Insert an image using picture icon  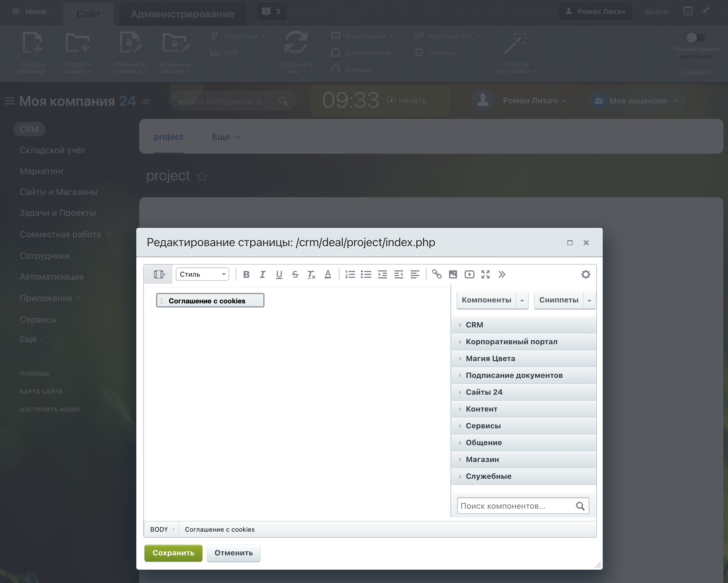(453, 274)
